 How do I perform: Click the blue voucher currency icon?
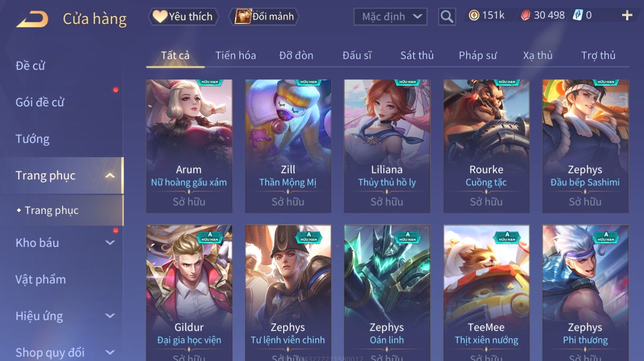[x=578, y=15]
